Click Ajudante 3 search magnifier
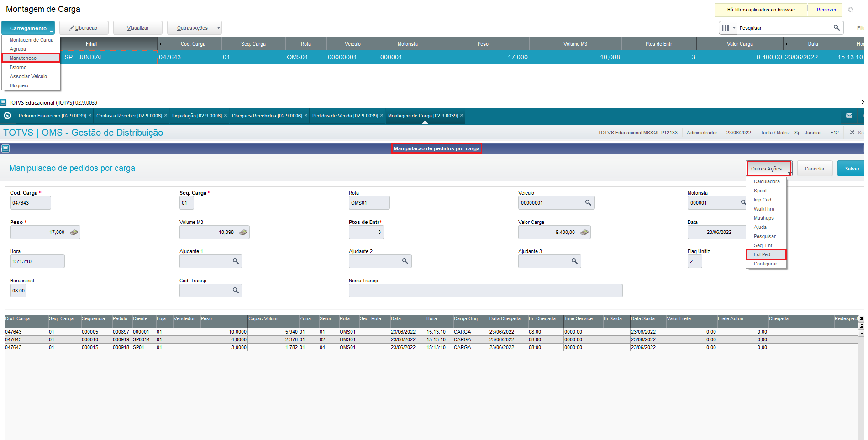This screenshot has height=440, width=868. coord(574,261)
